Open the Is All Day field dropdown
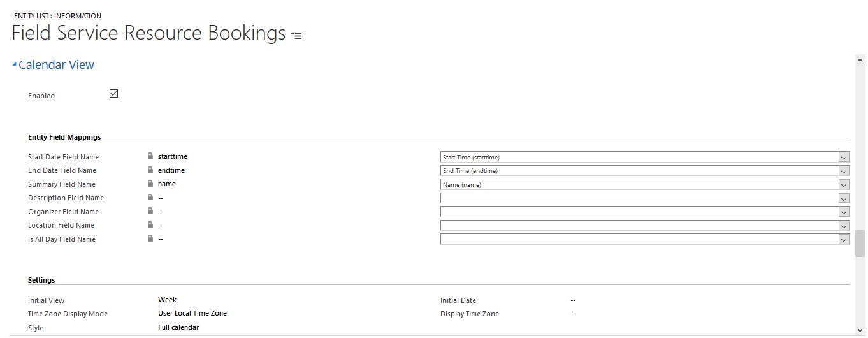Screen dimensions: 868x338 [x=645, y=239]
